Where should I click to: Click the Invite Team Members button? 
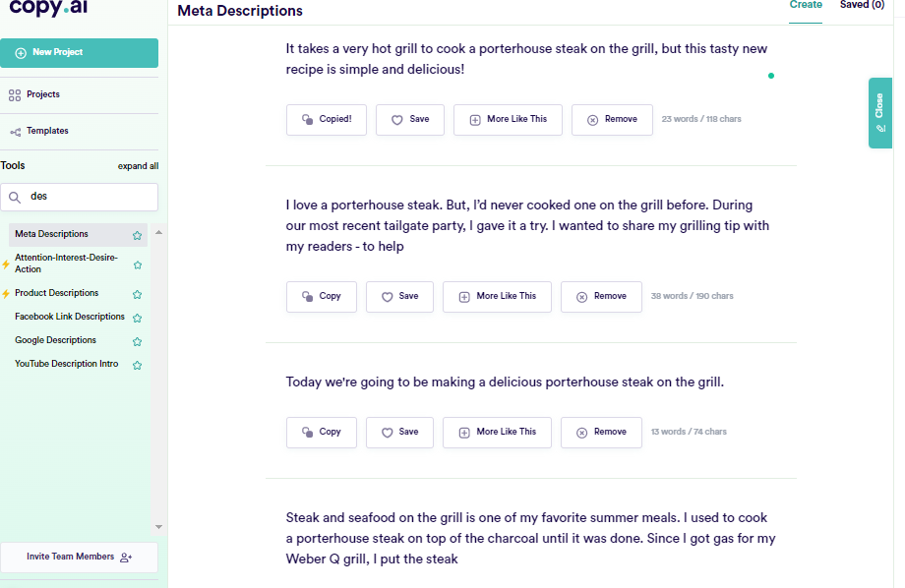[79, 557]
